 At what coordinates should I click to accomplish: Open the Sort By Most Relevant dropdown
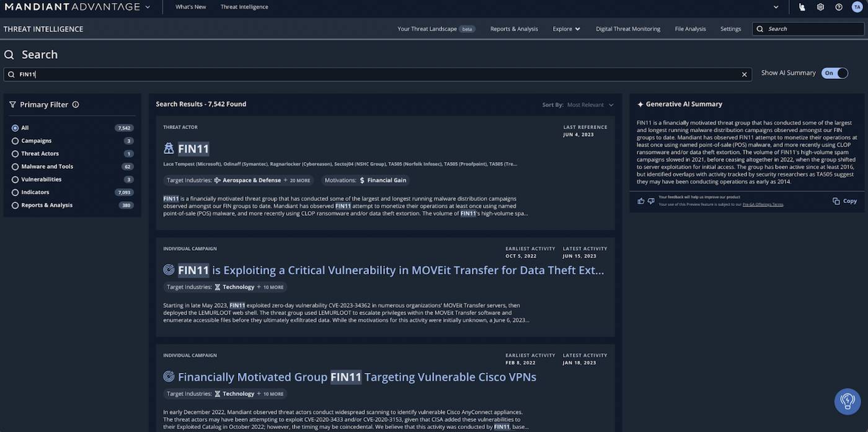(x=590, y=105)
